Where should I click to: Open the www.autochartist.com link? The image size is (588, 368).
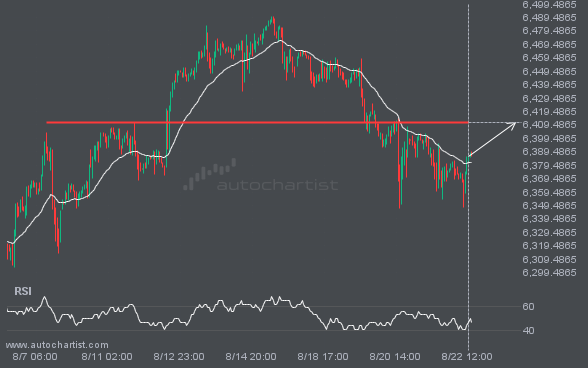click(57, 345)
